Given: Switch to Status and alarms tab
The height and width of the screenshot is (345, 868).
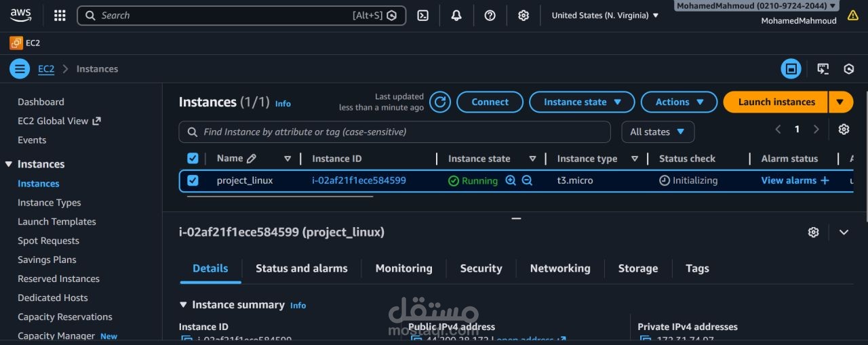Looking at the screenshot, I should pyautogui.click(x=301, y=268).
